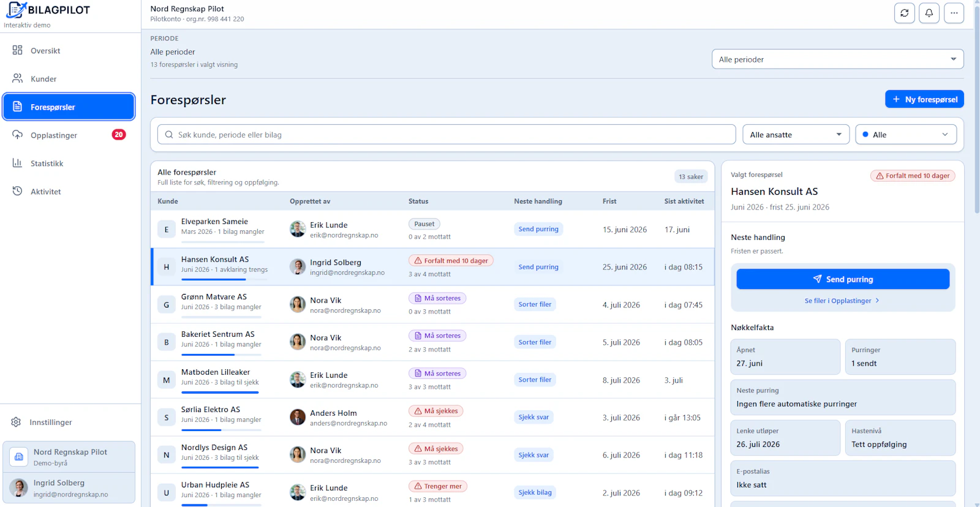Click the Oversikt grid icon
980x507 pixels.
point(17,50)
